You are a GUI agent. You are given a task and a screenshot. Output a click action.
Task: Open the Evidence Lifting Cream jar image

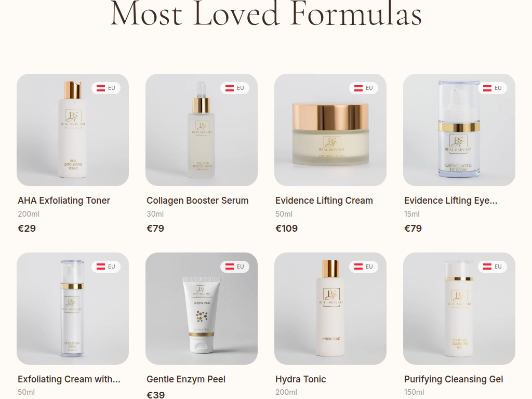click(x=330, y=129)
